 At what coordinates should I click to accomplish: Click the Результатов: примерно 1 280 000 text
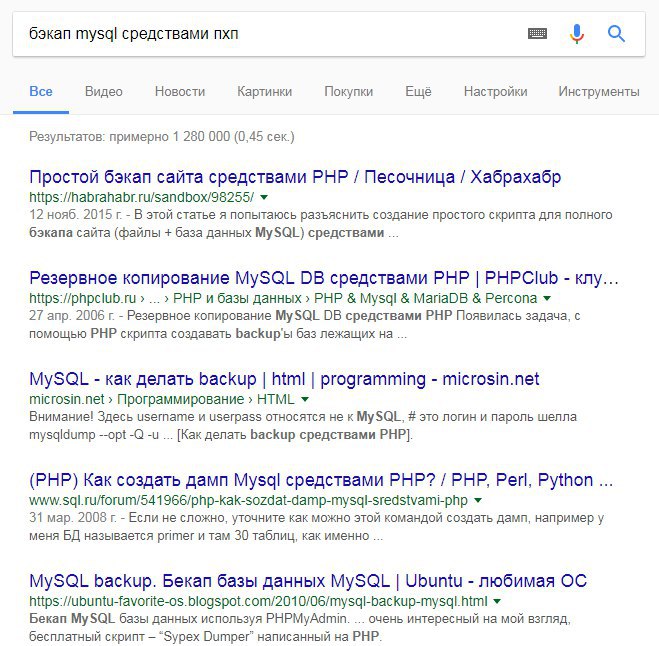click(x=162, y=137)
